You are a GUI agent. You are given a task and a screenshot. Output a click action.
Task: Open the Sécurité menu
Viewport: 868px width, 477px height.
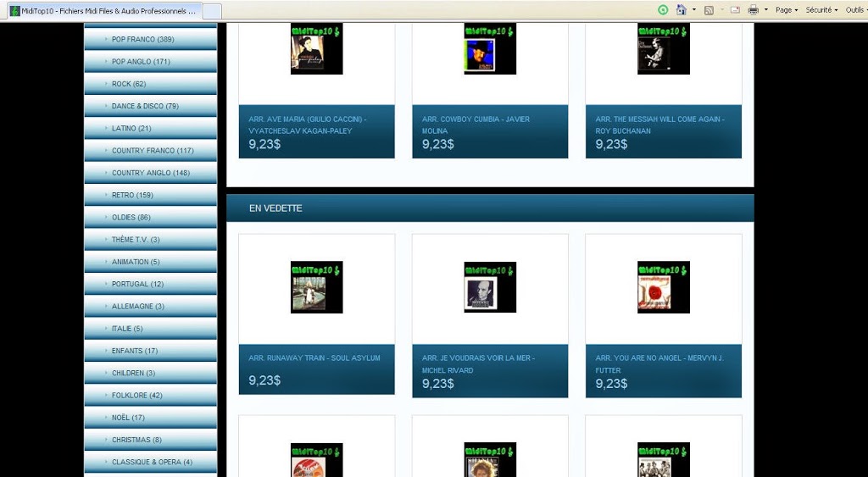[822, 10]
